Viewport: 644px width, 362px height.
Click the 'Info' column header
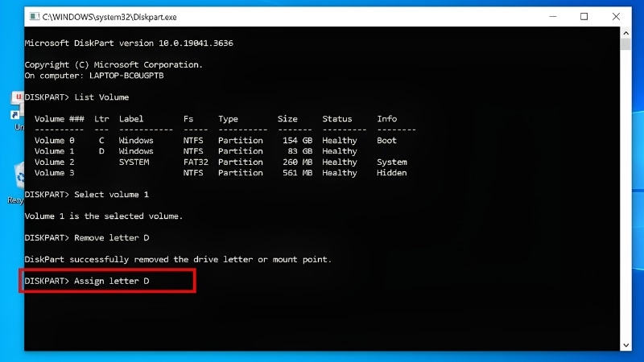(387, 119)
